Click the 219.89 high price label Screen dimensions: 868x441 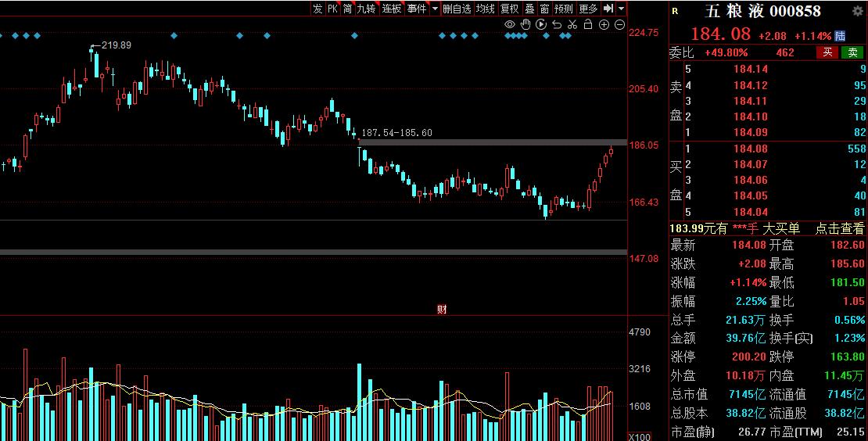click(117, 45)
